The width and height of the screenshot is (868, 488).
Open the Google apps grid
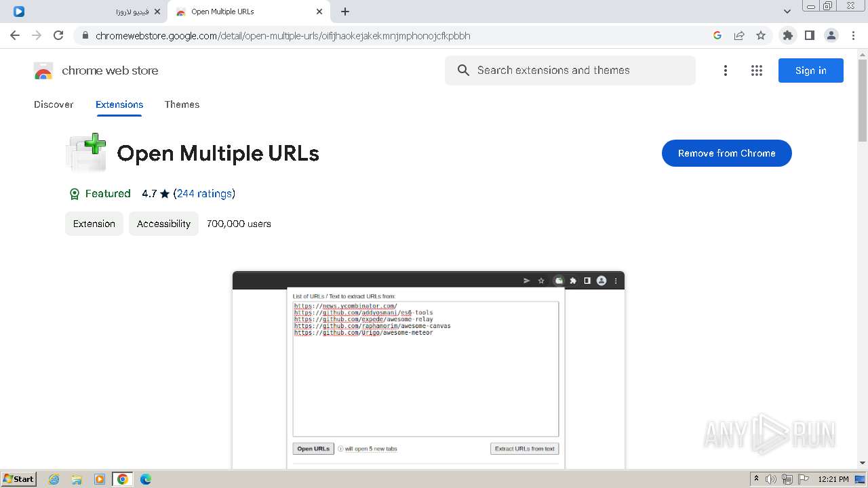tap(757, 70)
